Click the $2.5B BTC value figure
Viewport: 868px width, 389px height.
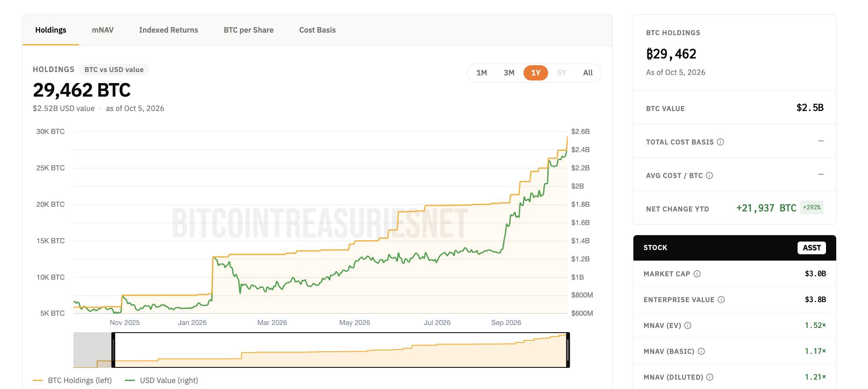pos(810,108)
